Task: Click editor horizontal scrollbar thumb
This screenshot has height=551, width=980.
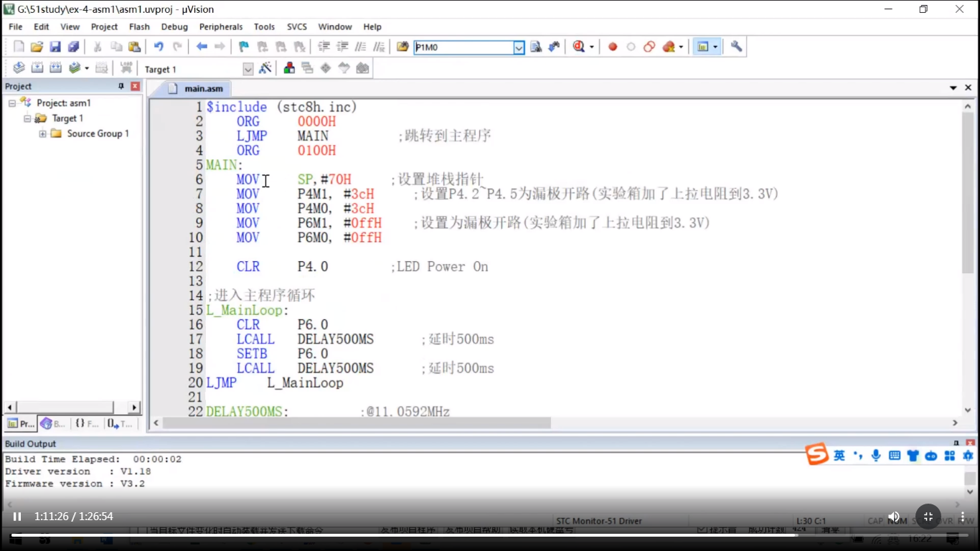Action: pyautogui.click(x=357, y=423)
